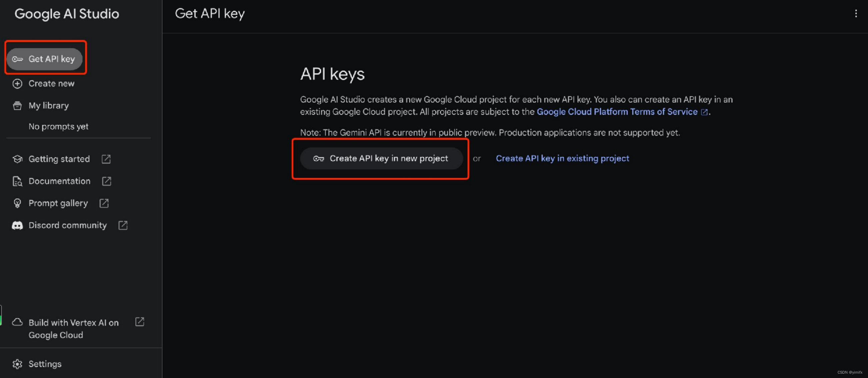Open Prompt gallery external link icon
Screen dimensions: 868x378
point(104,203)
